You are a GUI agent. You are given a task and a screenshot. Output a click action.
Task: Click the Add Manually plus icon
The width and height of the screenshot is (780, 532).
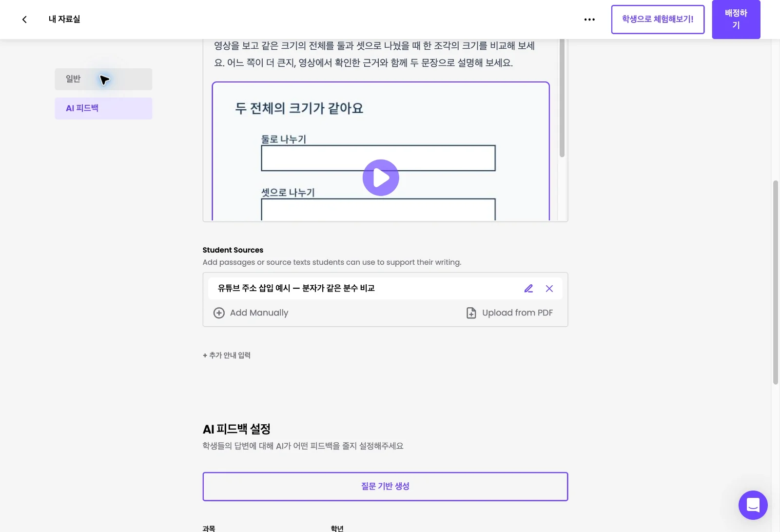219,313
